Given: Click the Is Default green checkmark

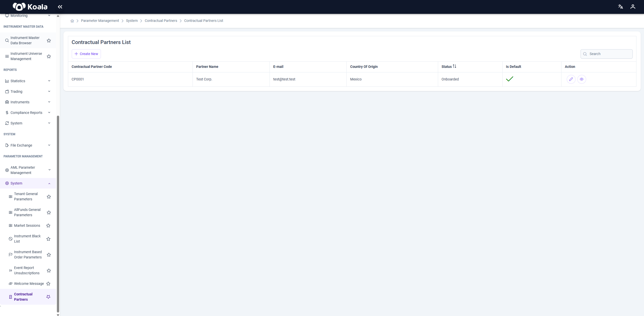Looking at the screenshot, I should [510, 79].
